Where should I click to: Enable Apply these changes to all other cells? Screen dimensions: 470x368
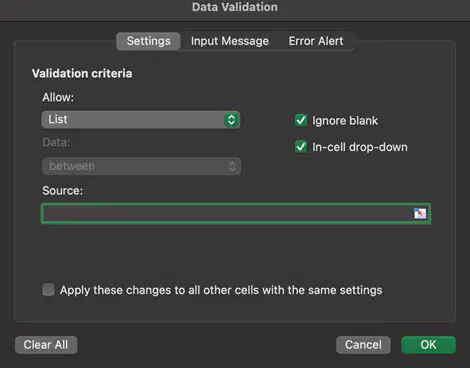[x=48, y=290]
